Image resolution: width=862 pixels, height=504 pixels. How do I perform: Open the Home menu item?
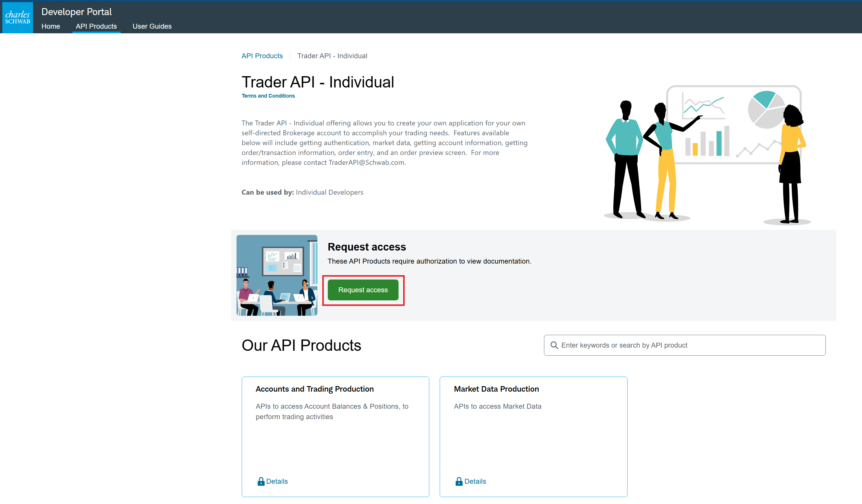[51, 26]
